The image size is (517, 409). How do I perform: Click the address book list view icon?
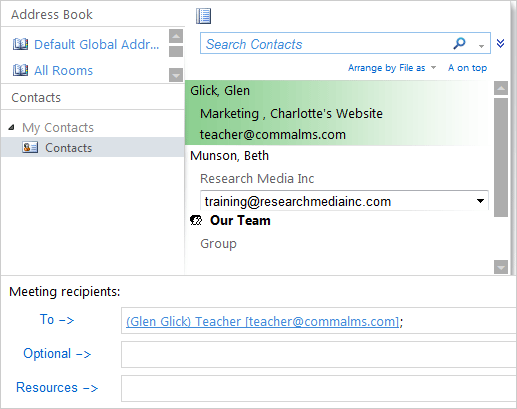[x=203, y=16]
